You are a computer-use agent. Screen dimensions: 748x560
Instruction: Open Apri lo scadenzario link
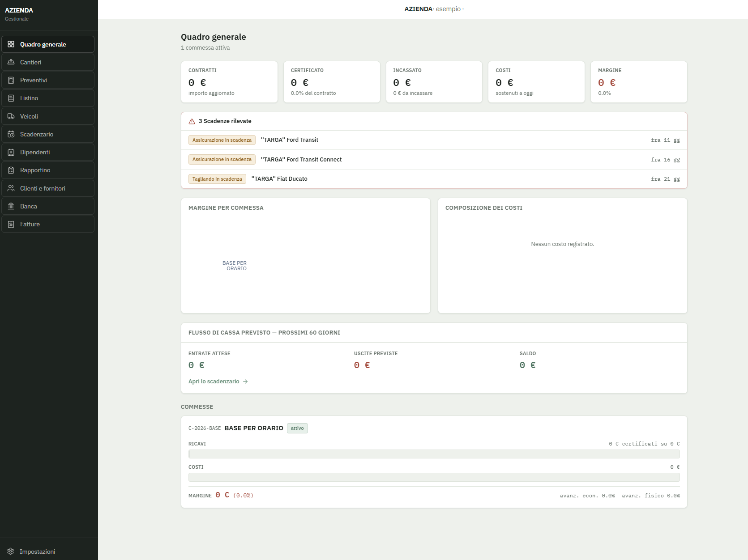click(218, 382)
